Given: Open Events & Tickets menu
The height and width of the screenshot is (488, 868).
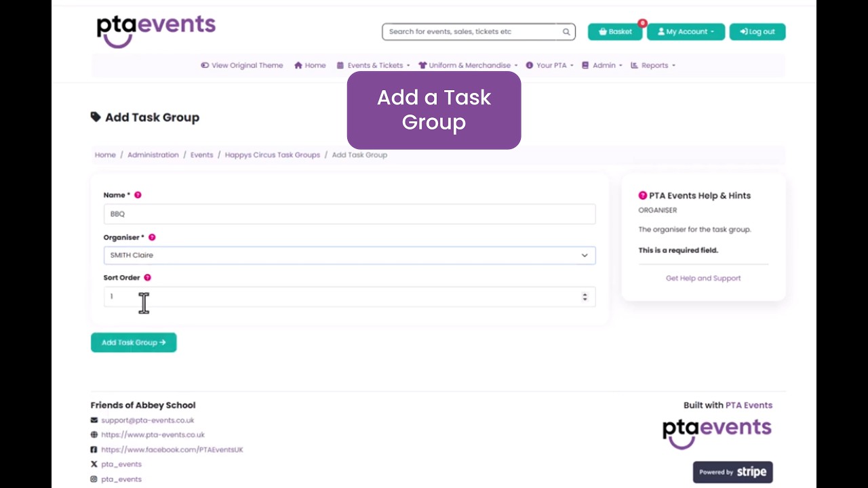Looking at the screenshot, I should click(x=374, y=66).
